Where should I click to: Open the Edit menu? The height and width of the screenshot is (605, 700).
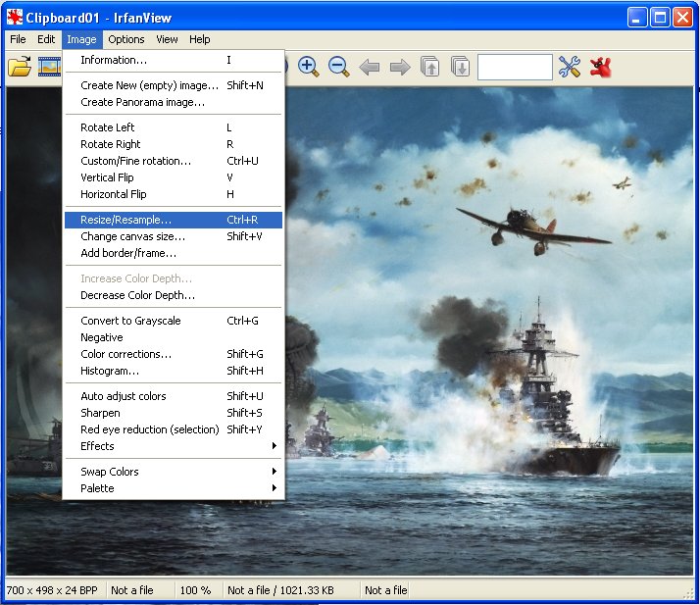click(46, 39)
